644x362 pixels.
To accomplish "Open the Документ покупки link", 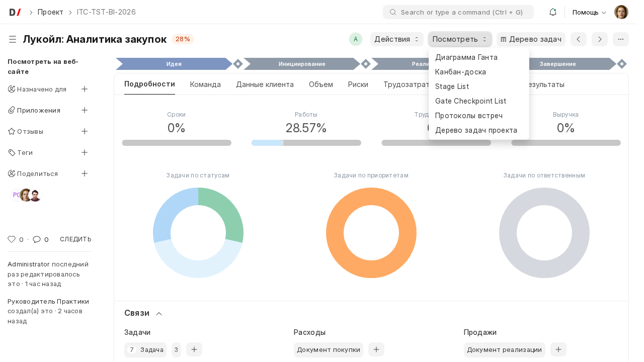I will click(329, 350).
